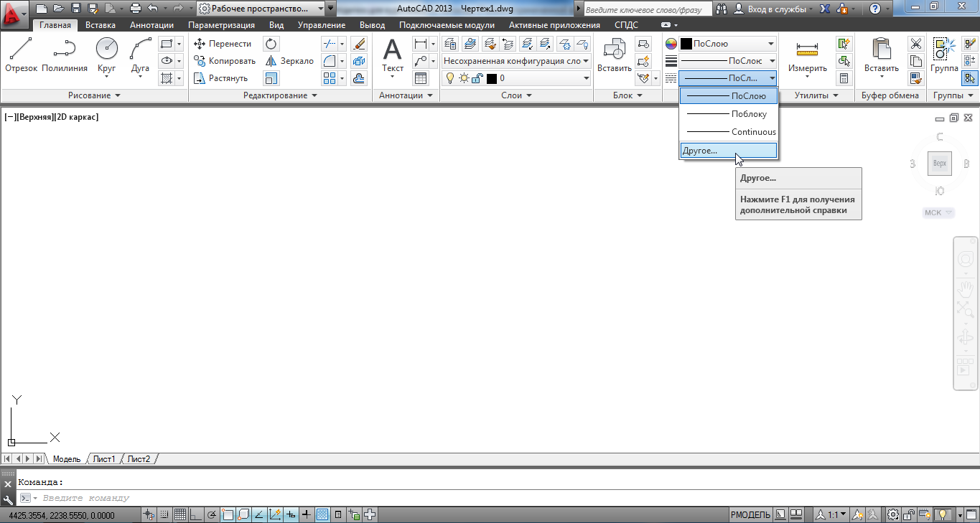Open layer properties manager icon
This screenshot has height=523, width=980.
451,44
